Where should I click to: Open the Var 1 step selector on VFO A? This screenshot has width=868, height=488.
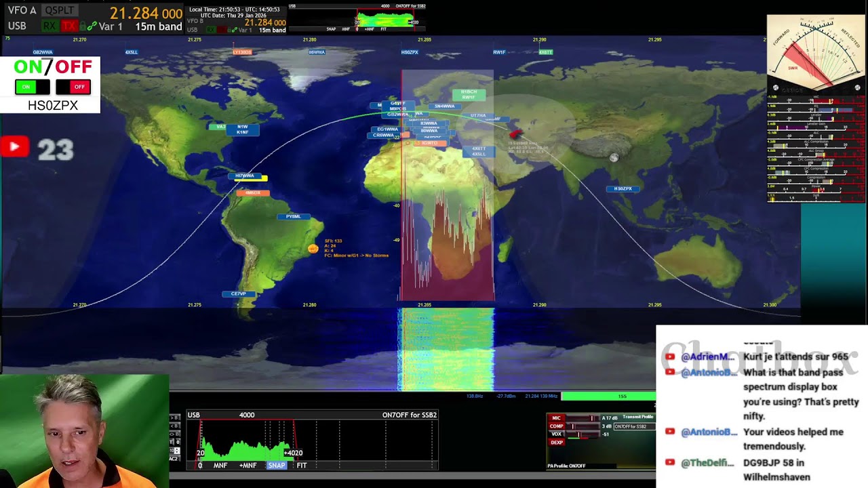click(111, 26)
